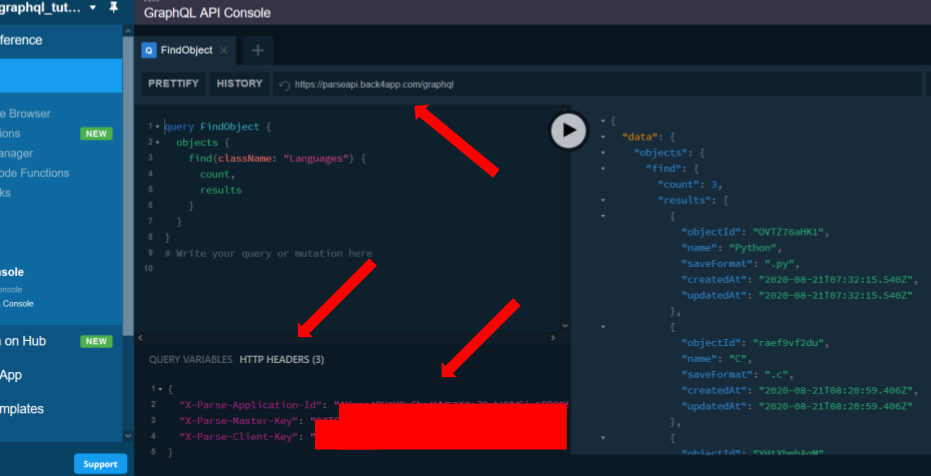Switch to the Query Variables tab
Image resolution: width=931 pixels, height=476 pixels.
tap(190, 359)
